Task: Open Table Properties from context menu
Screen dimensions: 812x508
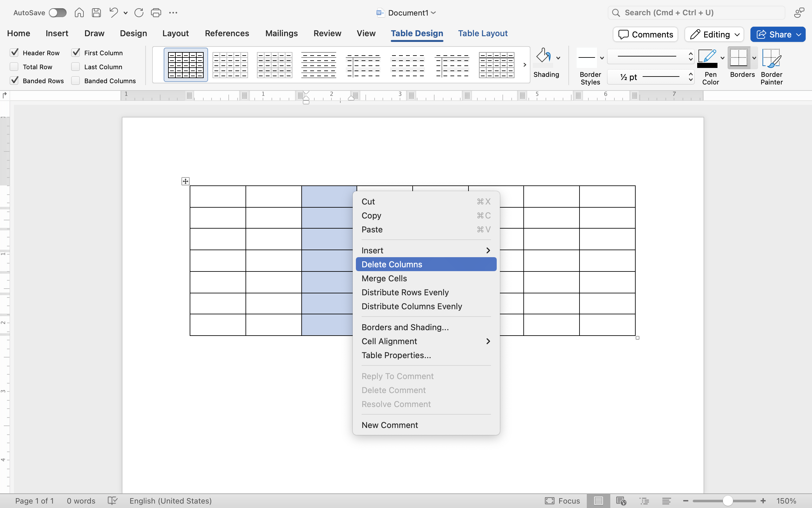Action: click(426, 355)
